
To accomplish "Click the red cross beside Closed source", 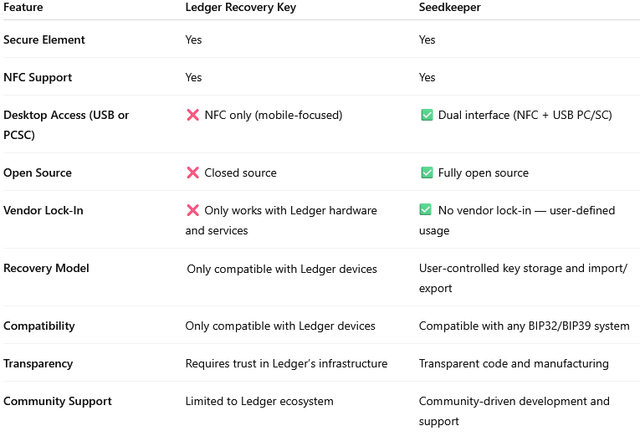I will click(x=193, y=173).
